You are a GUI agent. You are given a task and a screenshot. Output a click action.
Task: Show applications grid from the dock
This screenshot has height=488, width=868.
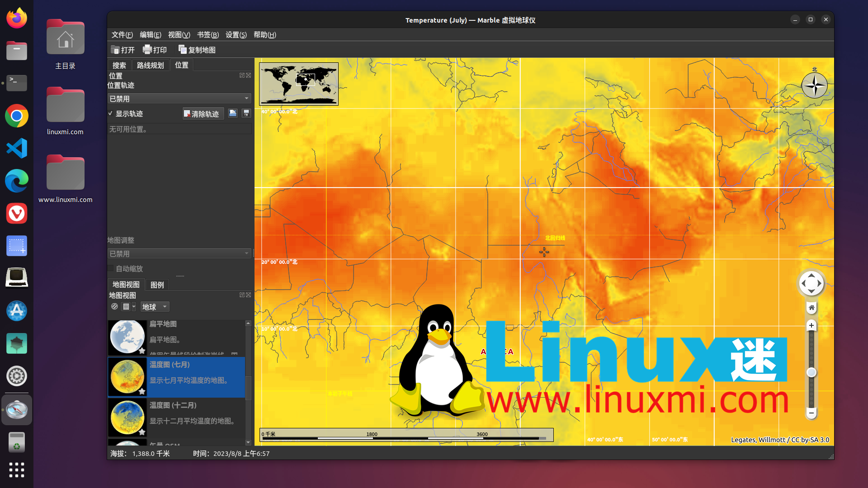coord(17,470)
